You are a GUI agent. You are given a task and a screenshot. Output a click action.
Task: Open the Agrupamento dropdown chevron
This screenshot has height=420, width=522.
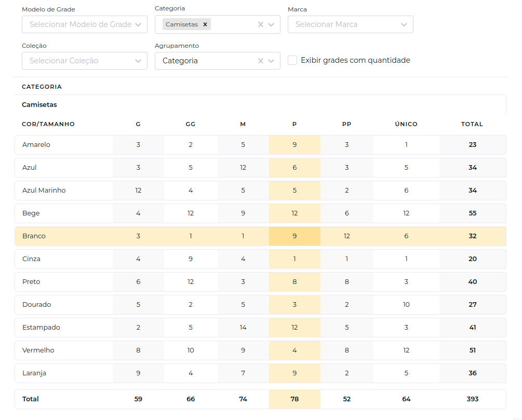click(x=271, y=61)
